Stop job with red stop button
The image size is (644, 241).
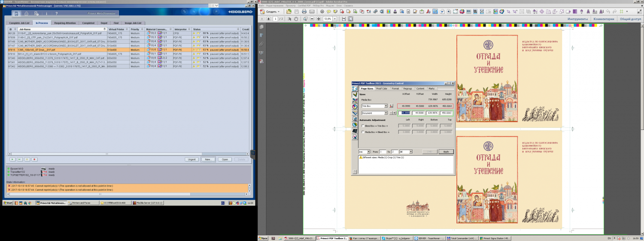(35, 159)
